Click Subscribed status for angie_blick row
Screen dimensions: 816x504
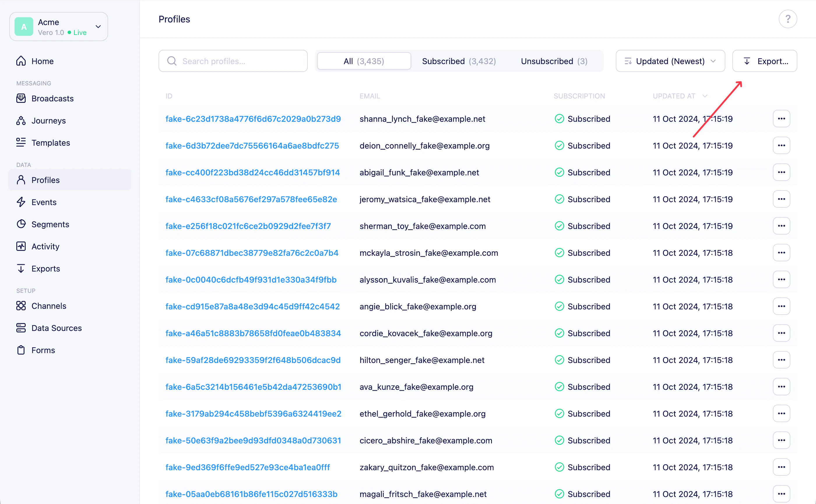click(x=582, y=306)
